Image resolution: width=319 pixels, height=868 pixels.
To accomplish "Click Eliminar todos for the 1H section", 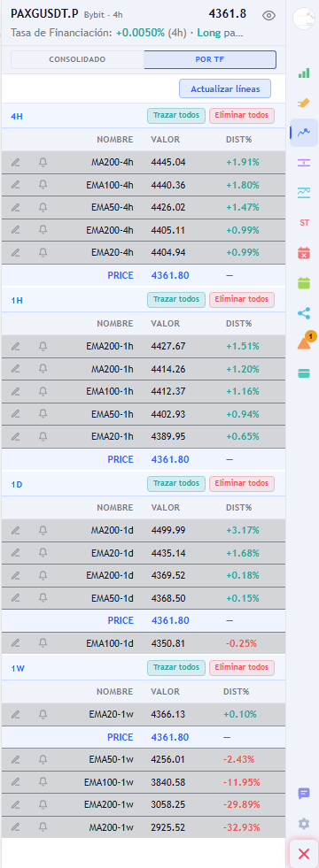I will click(x=242, y=299).
